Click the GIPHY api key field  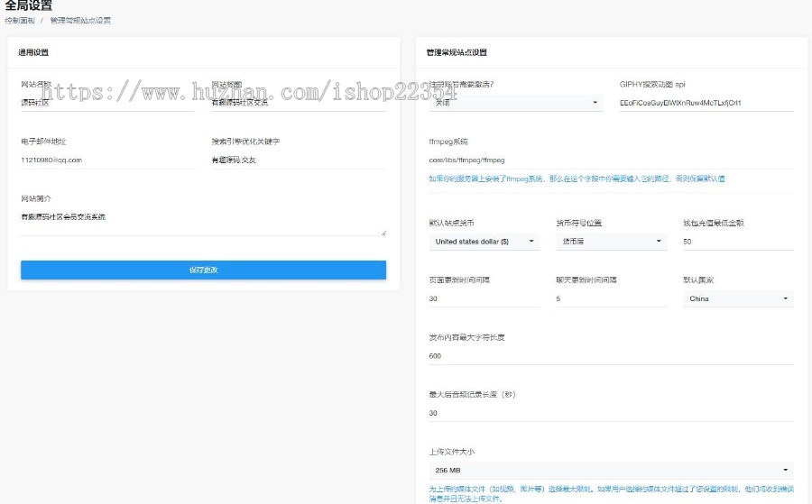(706, 103)
